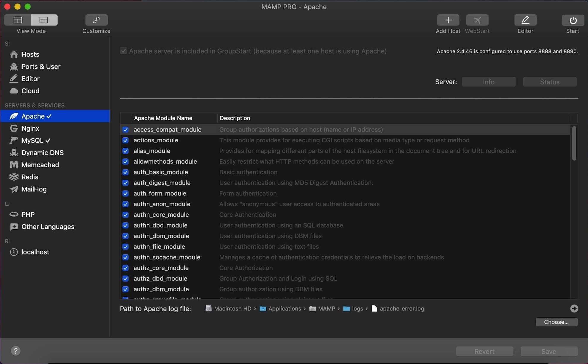
Task: Select MySQL in the sidebar
Action: (x=32, y=141)
